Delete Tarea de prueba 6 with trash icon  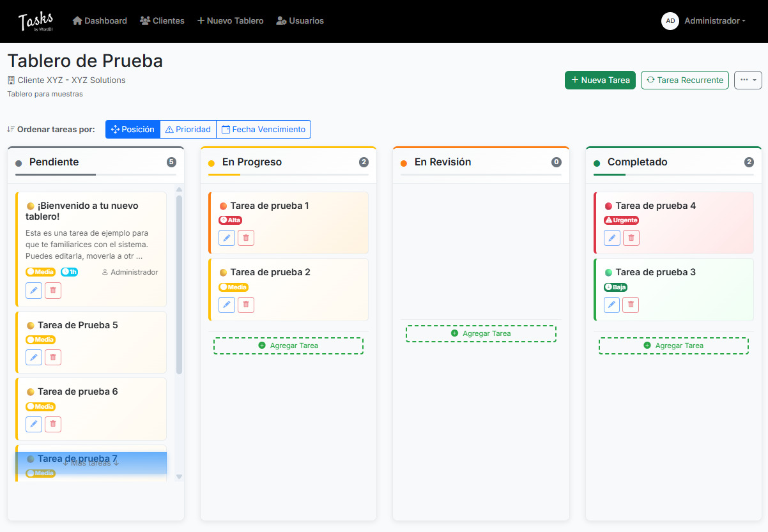tap(53, 423)
